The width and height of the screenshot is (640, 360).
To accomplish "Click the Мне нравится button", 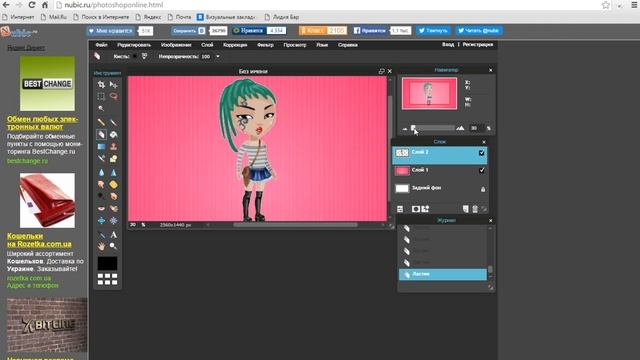I will 111,31.
